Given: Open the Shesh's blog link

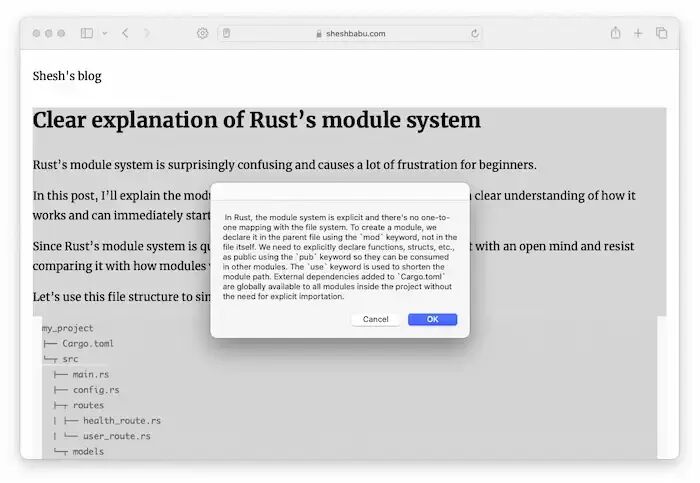Looking at the screenshot, I should coord(67,76).
